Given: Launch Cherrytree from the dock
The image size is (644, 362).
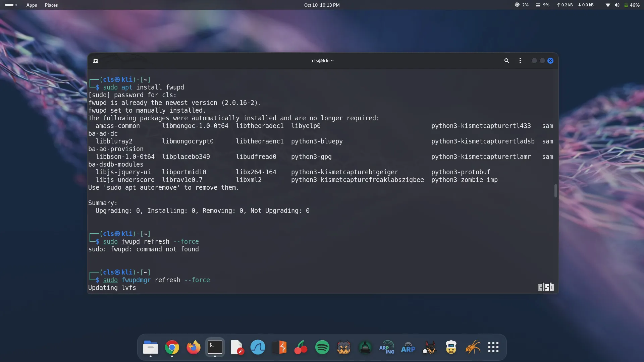Looking at the screenshot, I should point(301,347).
